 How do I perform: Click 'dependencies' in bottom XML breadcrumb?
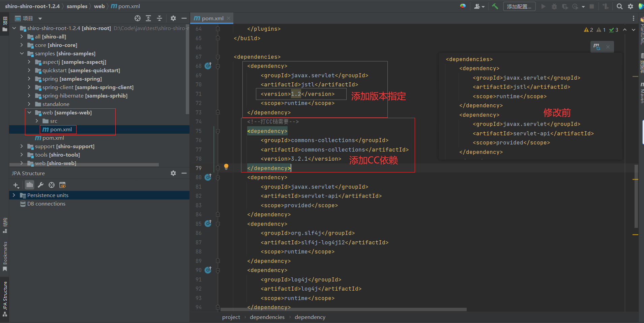pyautogui.click(x=267, y=317)
